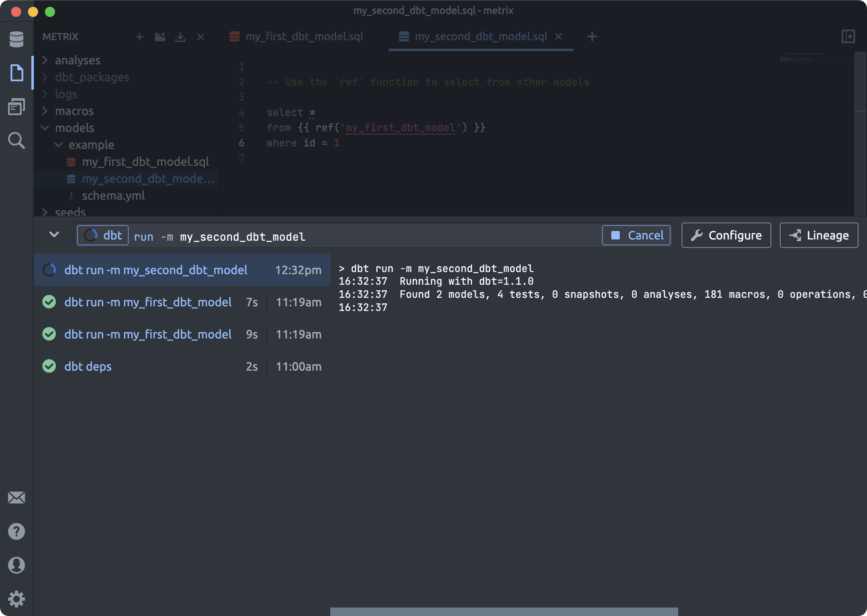Expand the seeds folder

pos(45,212)
